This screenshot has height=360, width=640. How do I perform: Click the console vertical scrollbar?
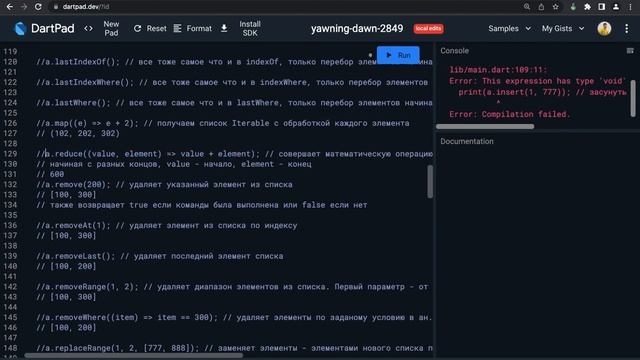pos(633,98)
